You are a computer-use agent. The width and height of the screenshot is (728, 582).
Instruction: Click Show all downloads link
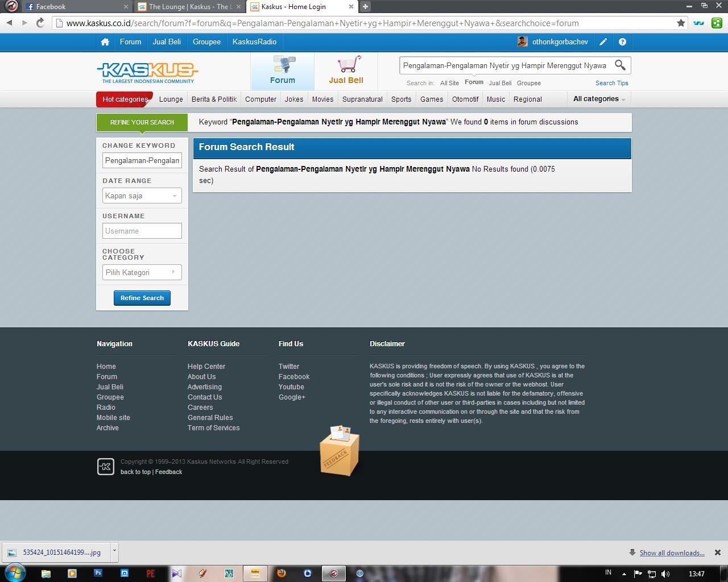coord(672,552)
